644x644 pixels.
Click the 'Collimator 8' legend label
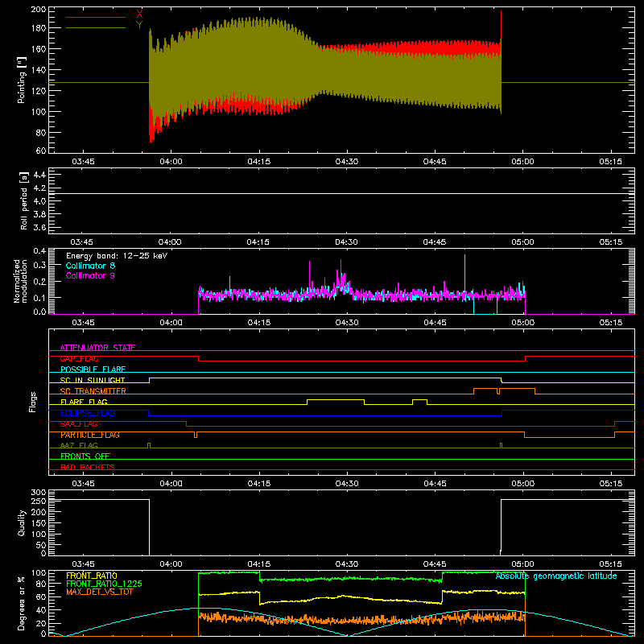[x=90, y=266]
